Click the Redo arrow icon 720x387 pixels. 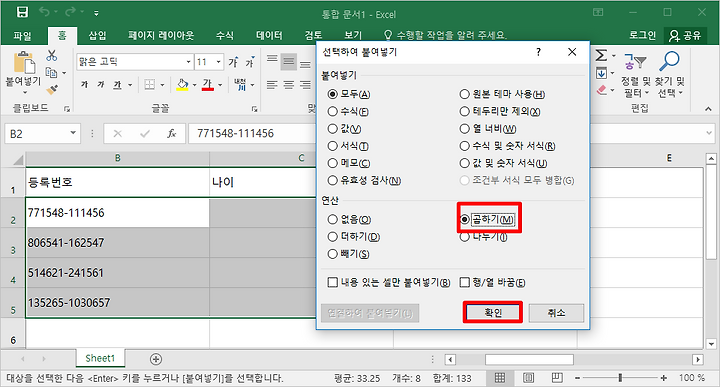[71, 12]
